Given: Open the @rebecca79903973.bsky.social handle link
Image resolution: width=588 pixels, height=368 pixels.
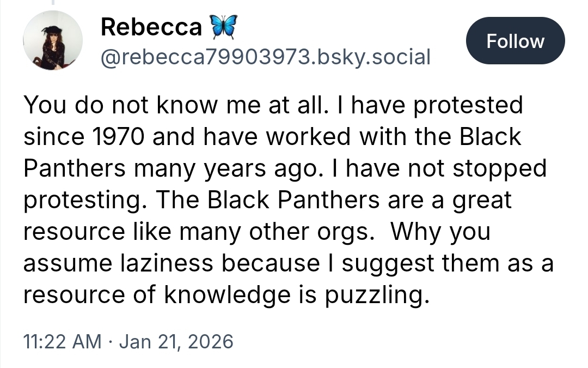Looking at the screenshot, I should coord(265,56).
